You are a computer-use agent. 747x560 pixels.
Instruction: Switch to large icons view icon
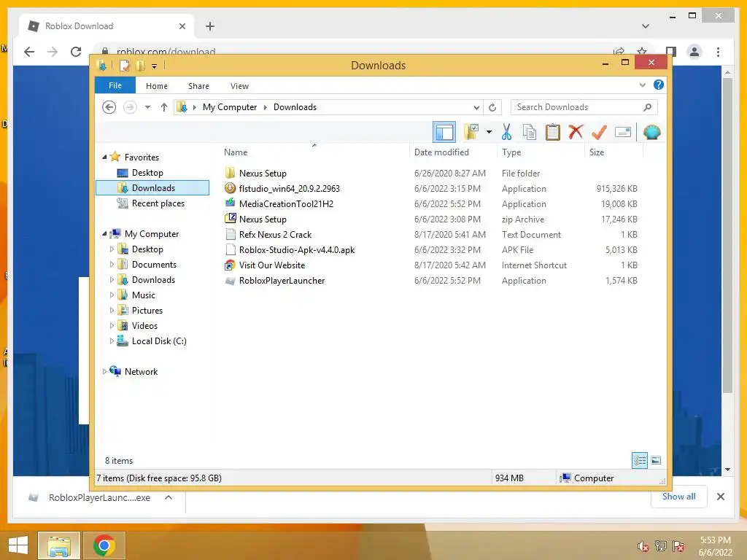pyautogui.click(x=656, y=460)
